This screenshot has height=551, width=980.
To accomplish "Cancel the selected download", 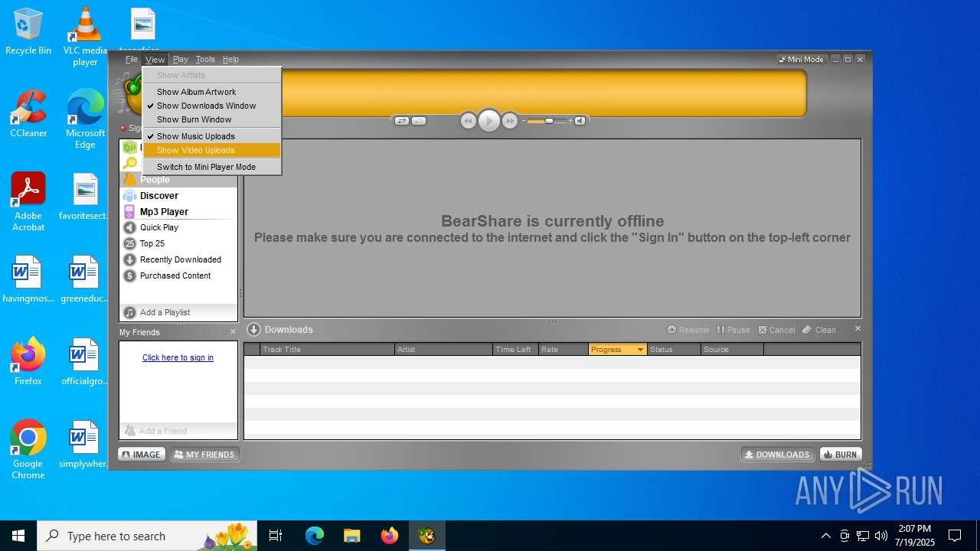I will (x=776, y=330).
